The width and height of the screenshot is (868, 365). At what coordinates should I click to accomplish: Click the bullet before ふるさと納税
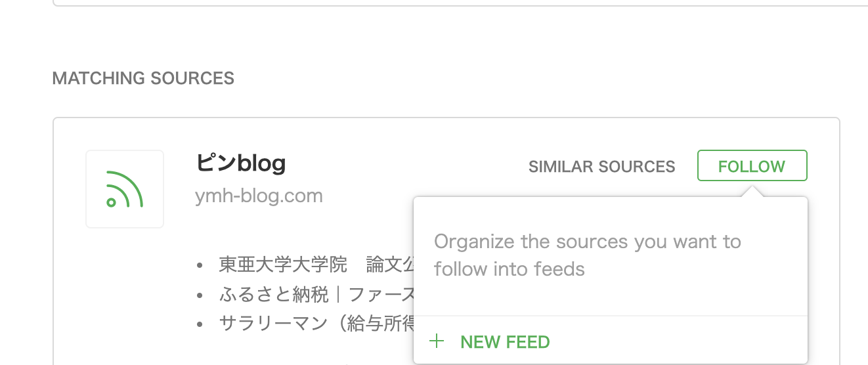click(200, 295)
